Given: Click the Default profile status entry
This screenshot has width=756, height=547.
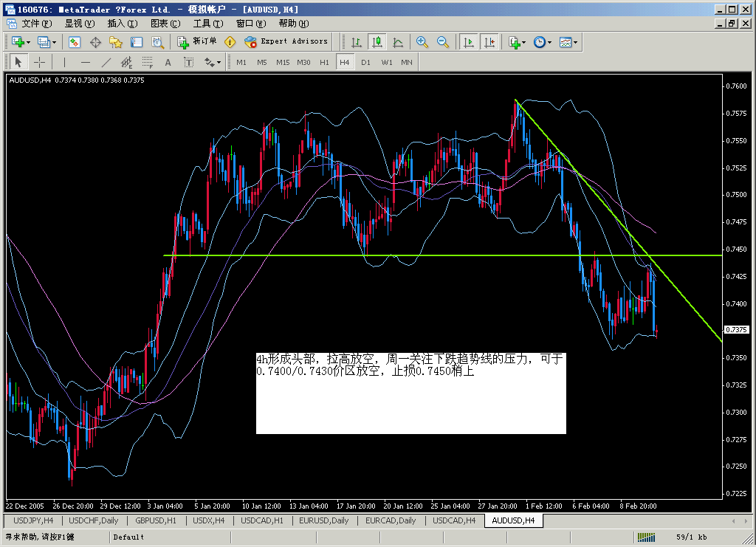Looking at the screenshot, I should point(128,537).
